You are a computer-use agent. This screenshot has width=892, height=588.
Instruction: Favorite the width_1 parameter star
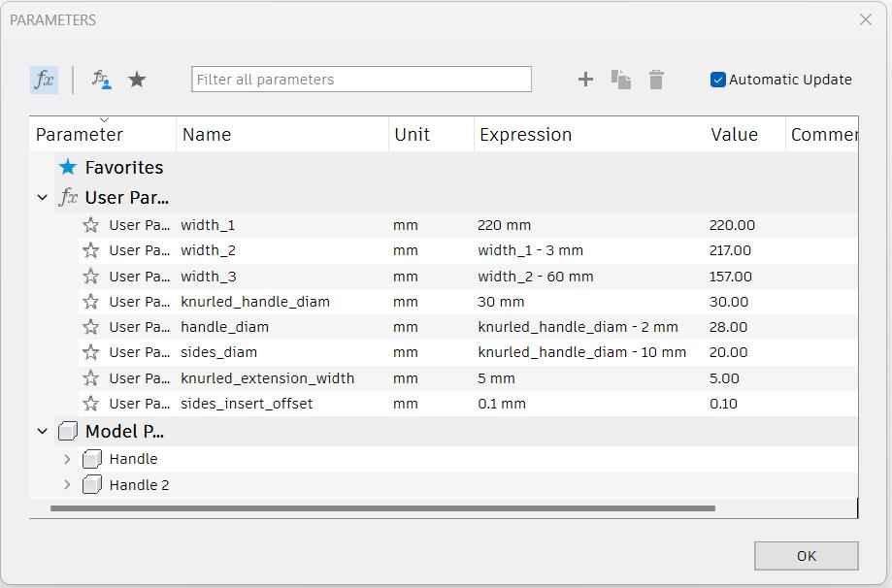point(90,225)
